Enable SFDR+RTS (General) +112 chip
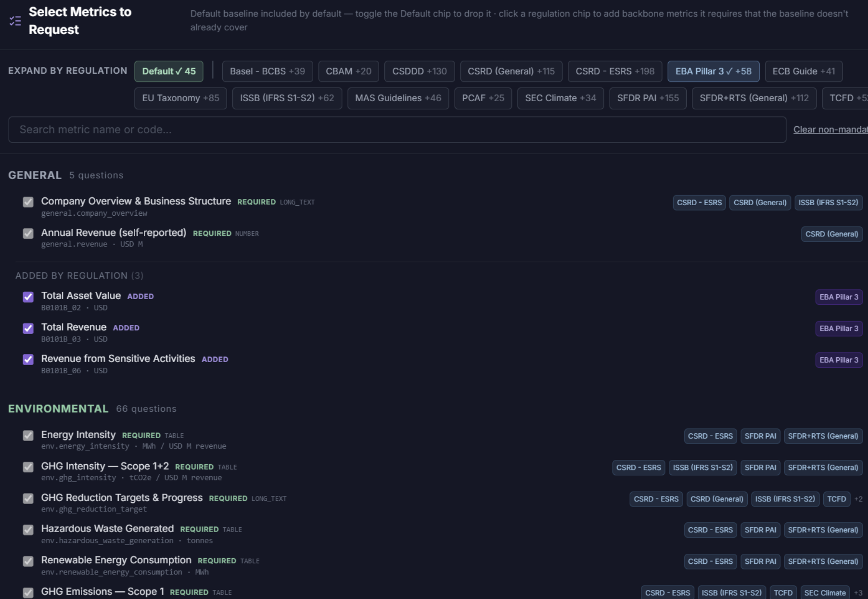The image size is (868, 599). tap(754, 98)
